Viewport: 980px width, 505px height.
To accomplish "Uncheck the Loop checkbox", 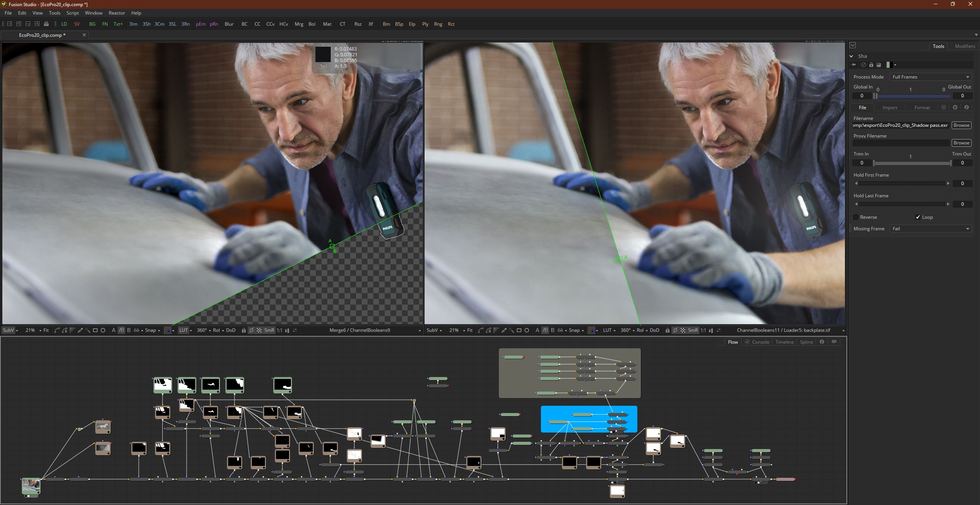I will 918,217.
